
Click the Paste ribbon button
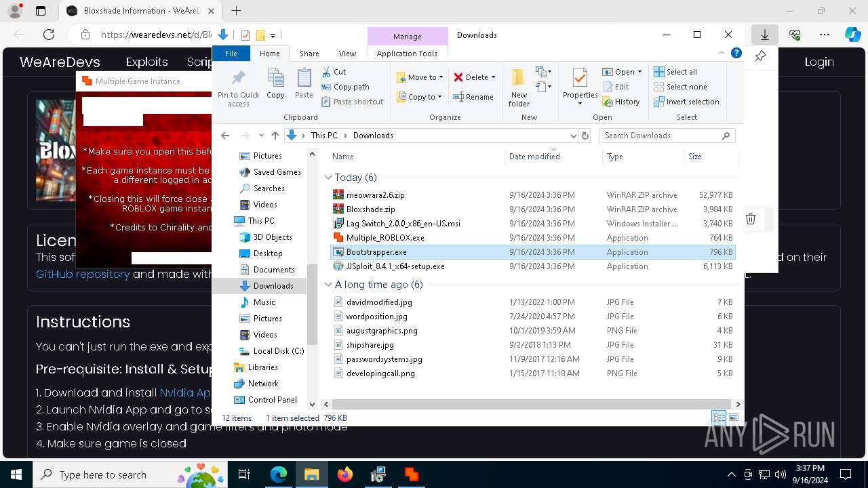[304, 84]
